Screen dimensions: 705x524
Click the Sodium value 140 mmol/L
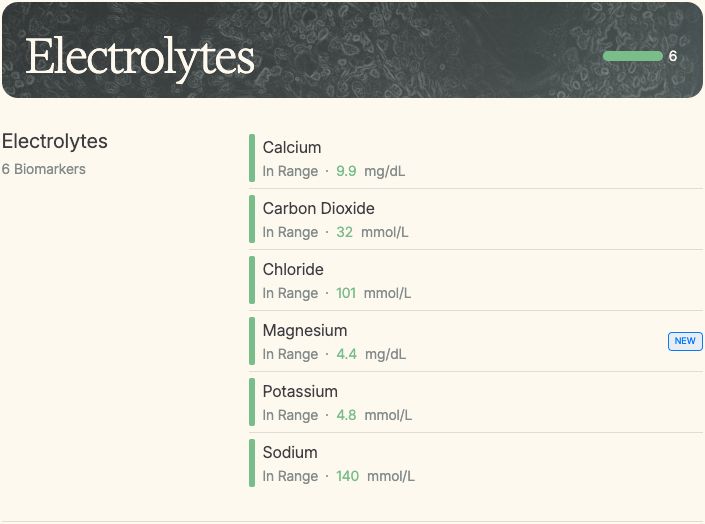pyautogui.click(x=375, y=476)
